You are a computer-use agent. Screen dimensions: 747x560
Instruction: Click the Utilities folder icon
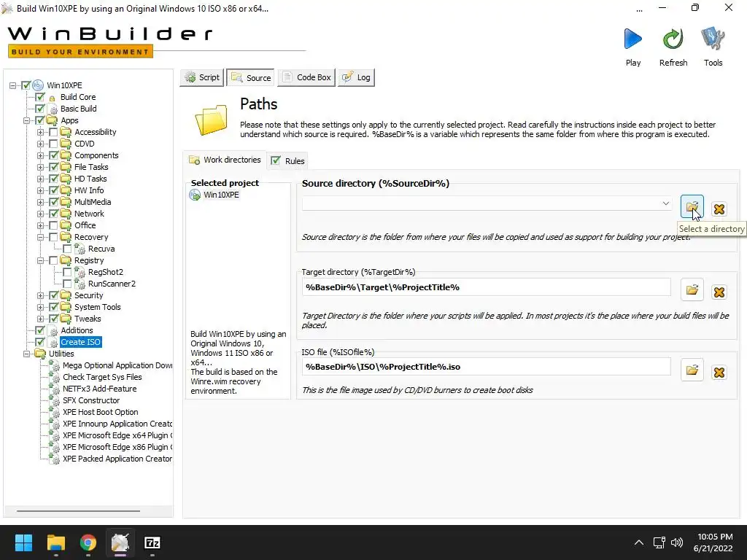[x=40, y=354]
